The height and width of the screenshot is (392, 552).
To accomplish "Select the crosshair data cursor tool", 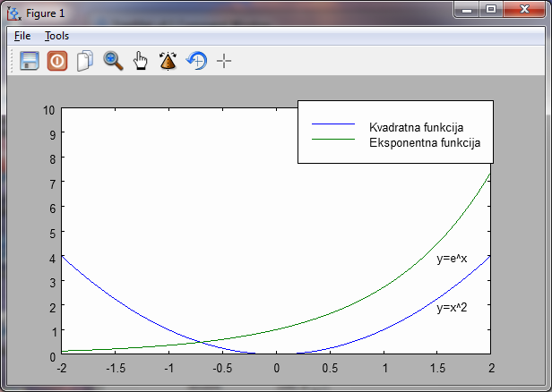I will coord(224,61).
